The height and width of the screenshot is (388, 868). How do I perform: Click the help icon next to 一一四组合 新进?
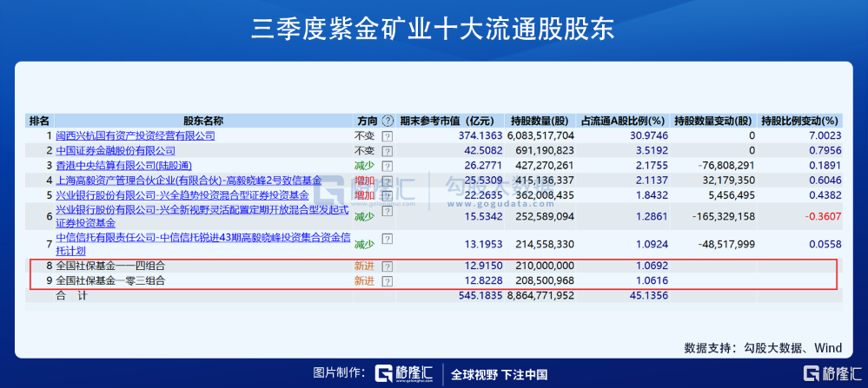click(x=388, y=266)
